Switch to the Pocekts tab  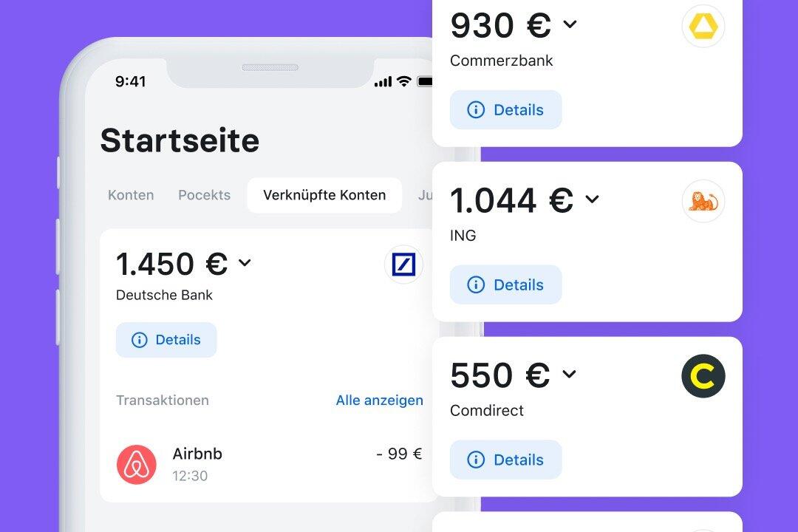click(x=204, y=195)
